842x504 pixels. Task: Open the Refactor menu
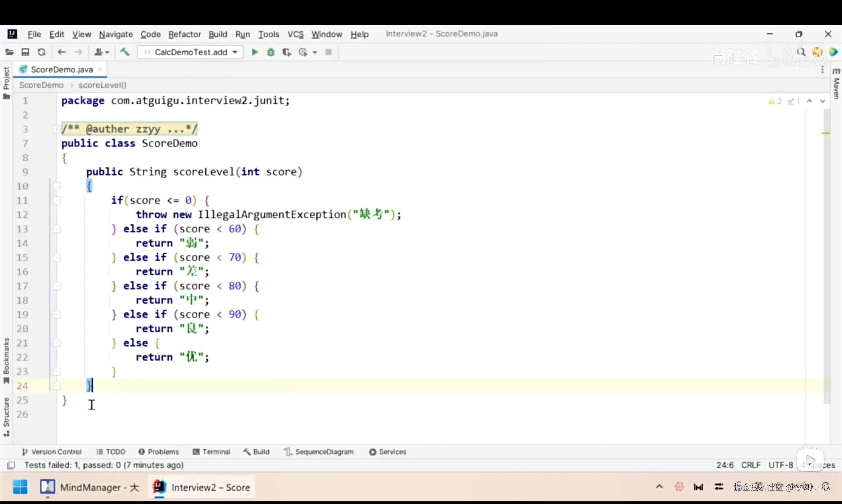pyautogui.click(x=185, y=34)
